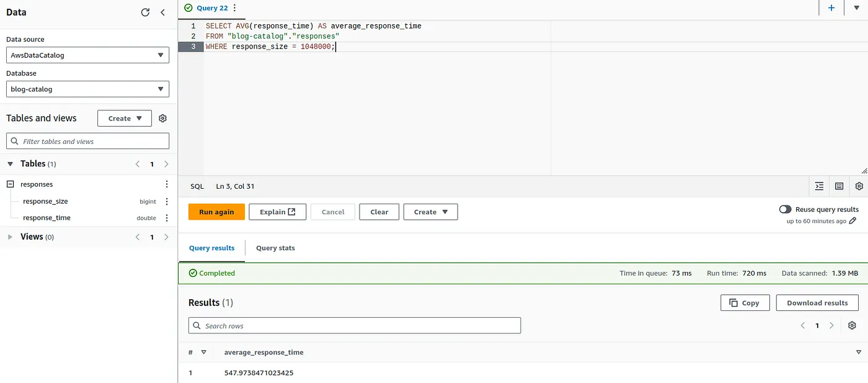This screenshot has width=868, height=383.
Task: Open editor preferences gear icon
Action: pos(859,186)
